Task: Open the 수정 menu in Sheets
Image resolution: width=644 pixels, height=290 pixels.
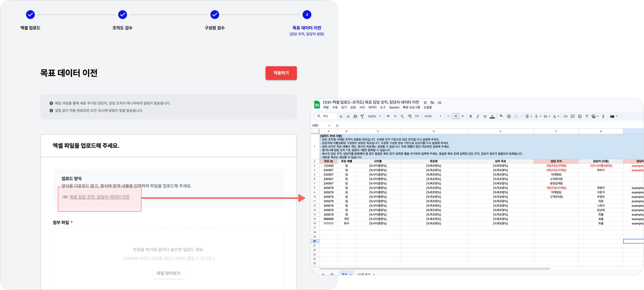Action: 335,107
